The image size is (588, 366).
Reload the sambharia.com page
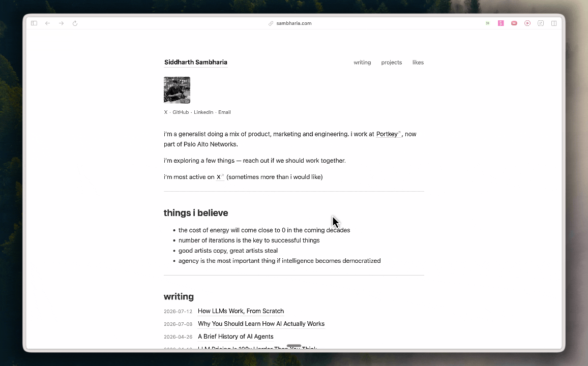coord(75,23)
